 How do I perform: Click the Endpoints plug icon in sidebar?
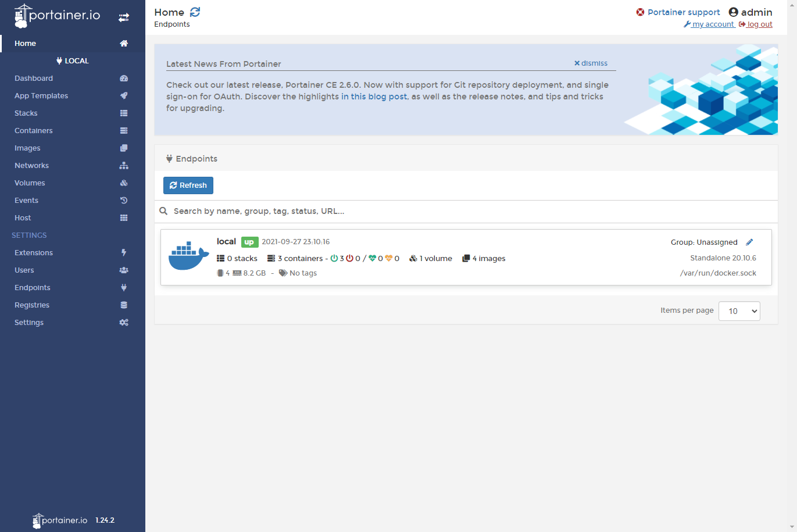pos(124,288)
